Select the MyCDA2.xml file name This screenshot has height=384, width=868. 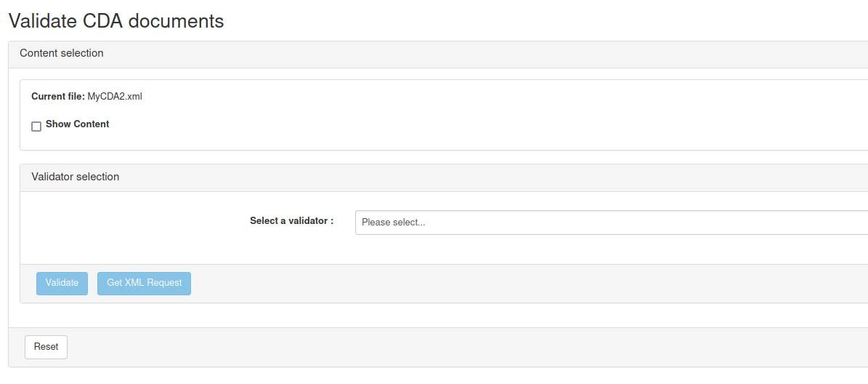coord(115,97)
